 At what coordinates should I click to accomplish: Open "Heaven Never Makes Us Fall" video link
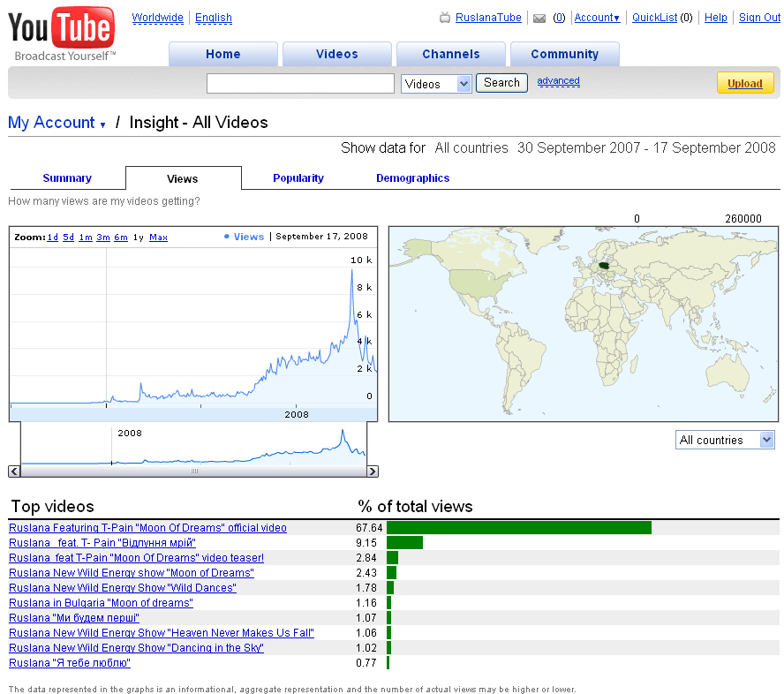[x=162, y=633]
